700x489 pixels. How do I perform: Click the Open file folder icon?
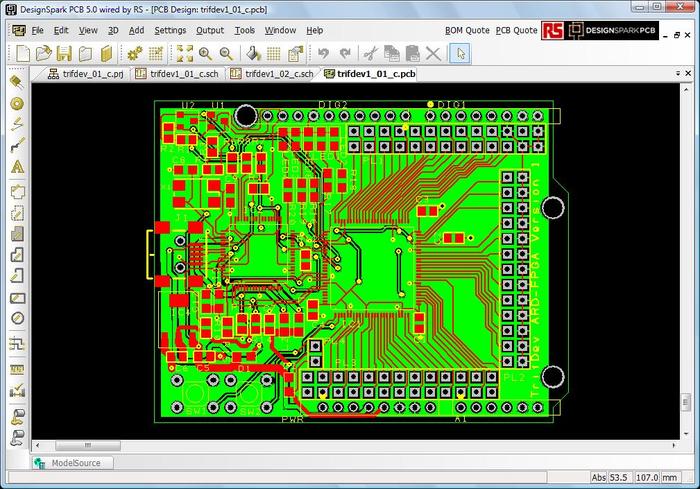pos(43,54)
